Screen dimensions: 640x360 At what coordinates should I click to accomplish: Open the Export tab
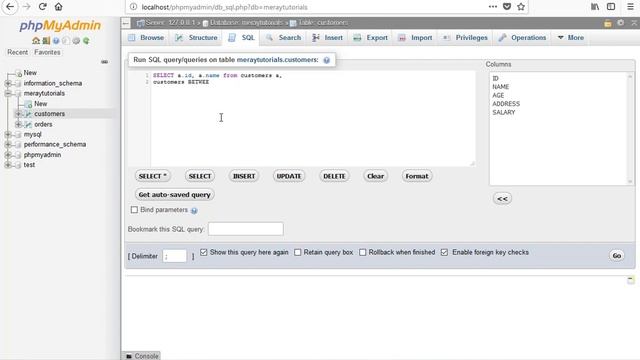371,38
